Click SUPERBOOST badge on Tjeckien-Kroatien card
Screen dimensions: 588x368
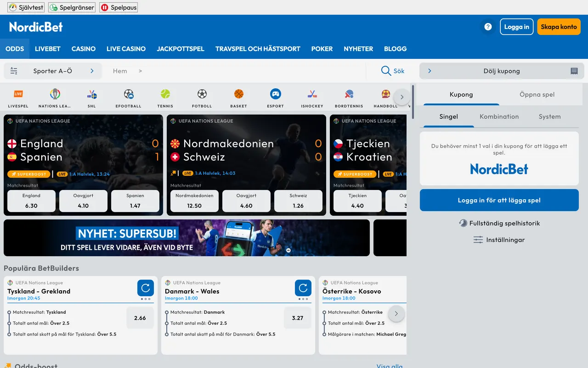(355, 174)
